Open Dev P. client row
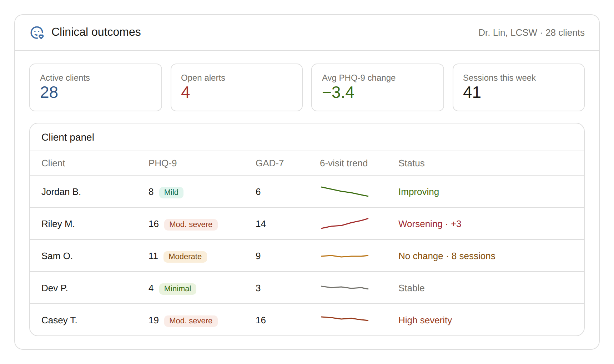614x364 pixels. (307, 288)
